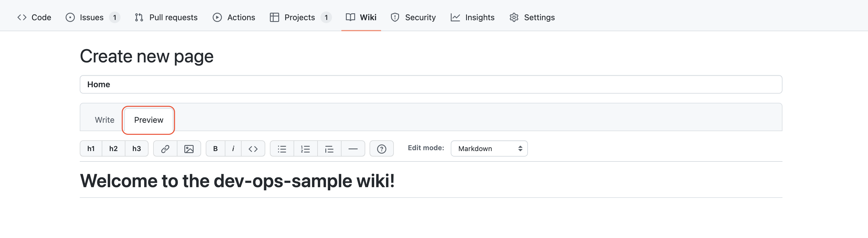Click the insert image icon
Viewport: 868px width, 238px height.
(189, 149)
